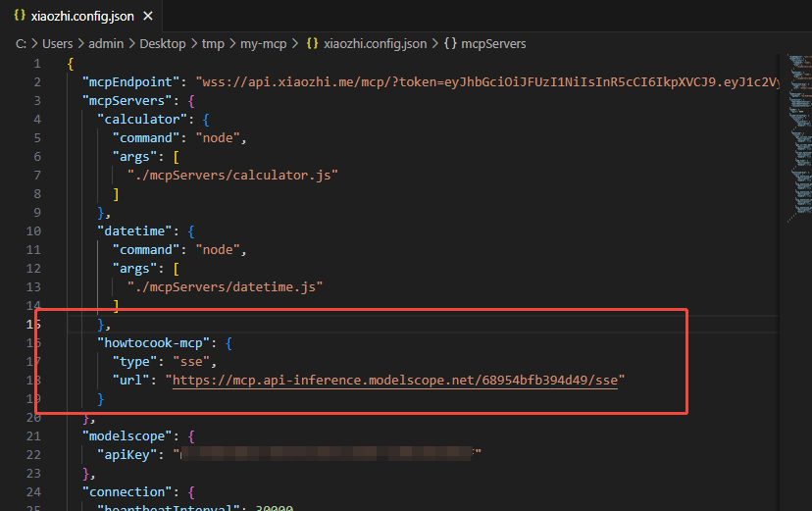Click the braces icon before mcpServers breadcrumb
Viewport: 812px width, 511px height.
click(x=450, y=43)
